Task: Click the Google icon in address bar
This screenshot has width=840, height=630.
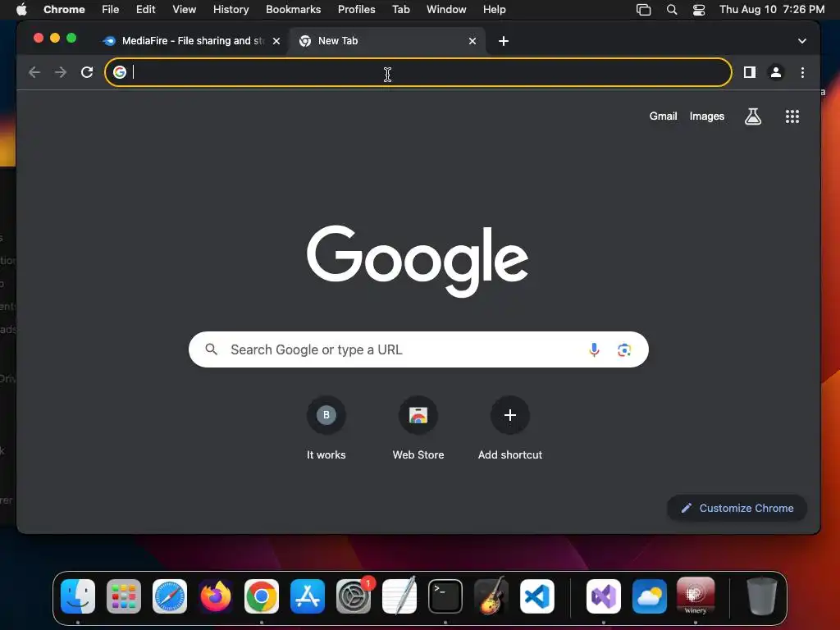Action: [120, 72]
